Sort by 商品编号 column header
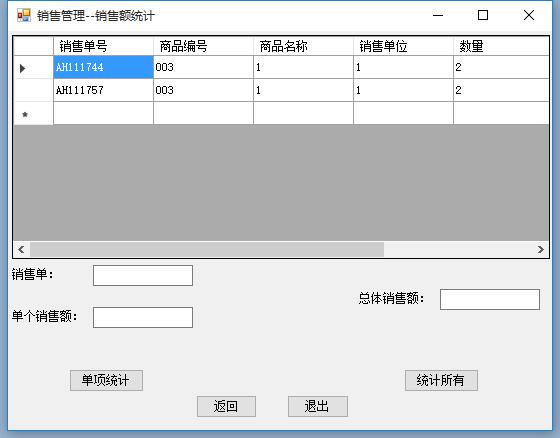560x438 pixels. 204,46
